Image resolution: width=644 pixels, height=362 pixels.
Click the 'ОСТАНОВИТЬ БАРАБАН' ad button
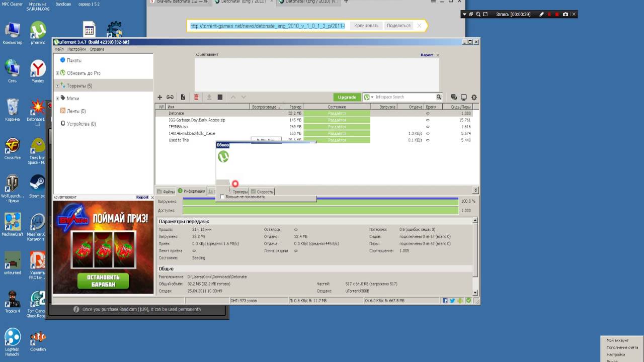(103, 281)
